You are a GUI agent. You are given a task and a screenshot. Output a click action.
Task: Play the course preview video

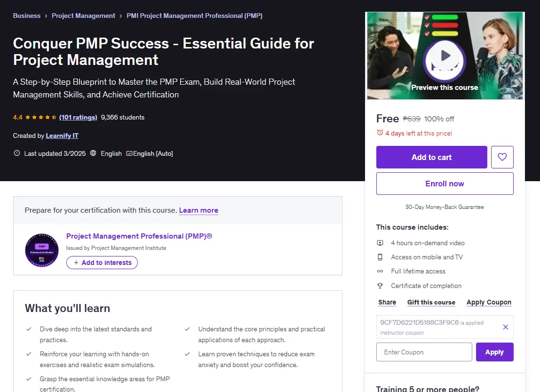[445, 56]
